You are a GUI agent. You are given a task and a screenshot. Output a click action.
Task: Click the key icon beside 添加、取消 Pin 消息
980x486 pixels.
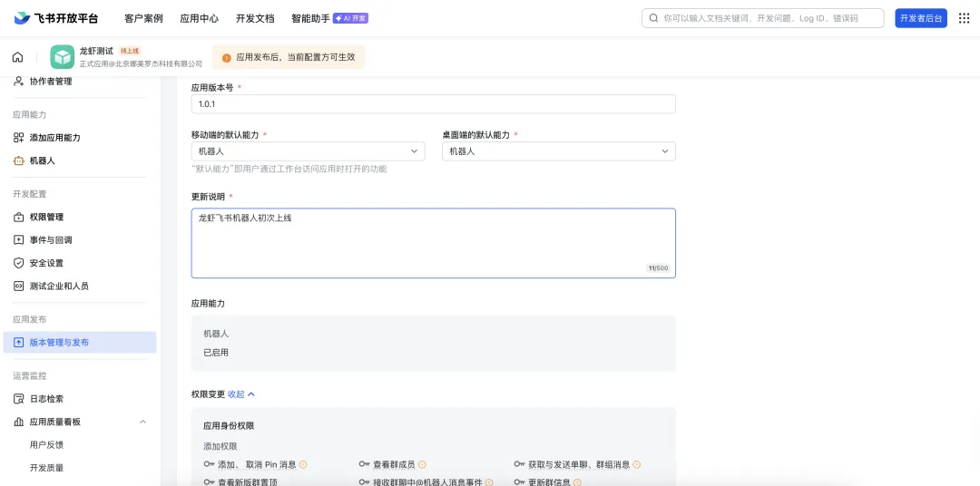[x=209, y=464]
